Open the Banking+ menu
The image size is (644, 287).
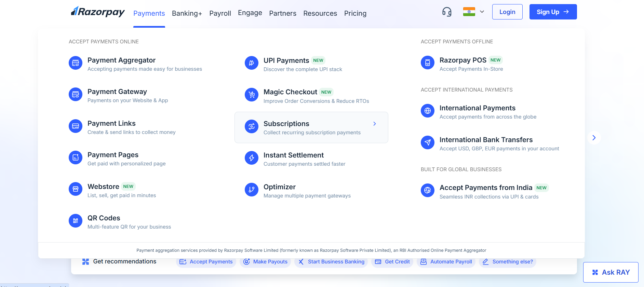(187, 13)
